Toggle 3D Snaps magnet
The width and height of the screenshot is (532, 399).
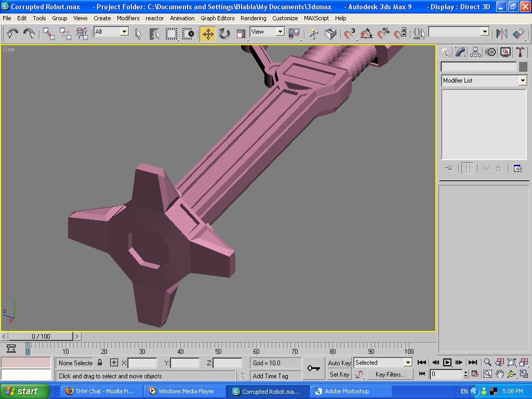[x=350, y=34]
